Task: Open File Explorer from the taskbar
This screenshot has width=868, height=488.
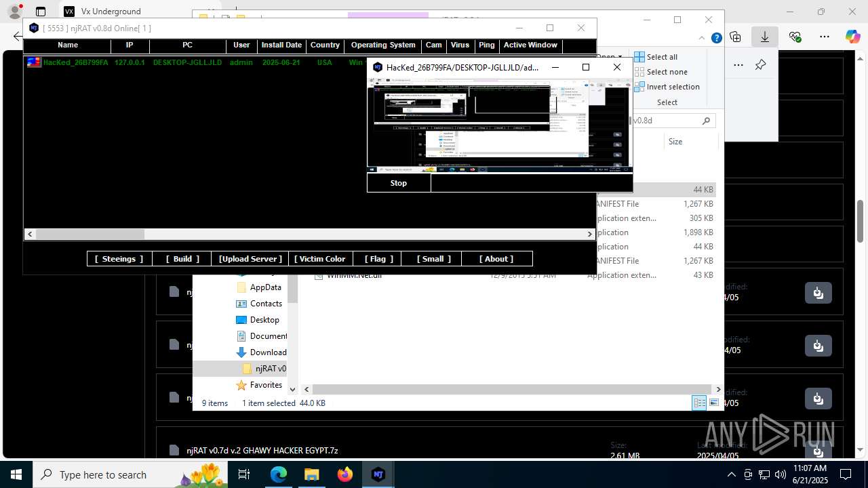Action: pyautogui.click(x=311, y=474)
